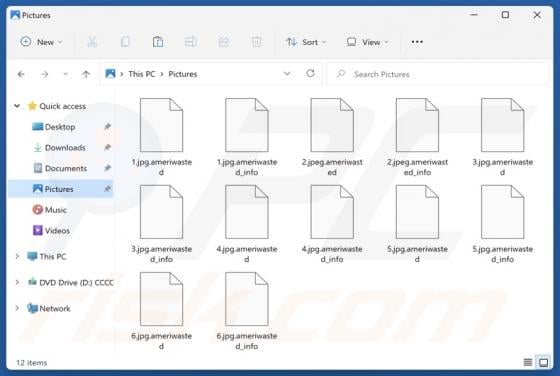This screenshot has width=560, height=376.
Task: Collapse the Quick access tree
Action: 17,106
